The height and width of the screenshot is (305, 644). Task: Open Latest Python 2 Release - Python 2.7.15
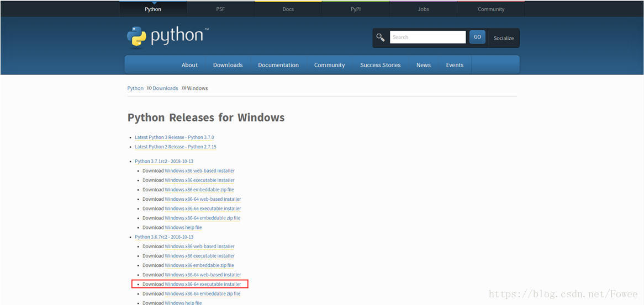tap(176, 147)
